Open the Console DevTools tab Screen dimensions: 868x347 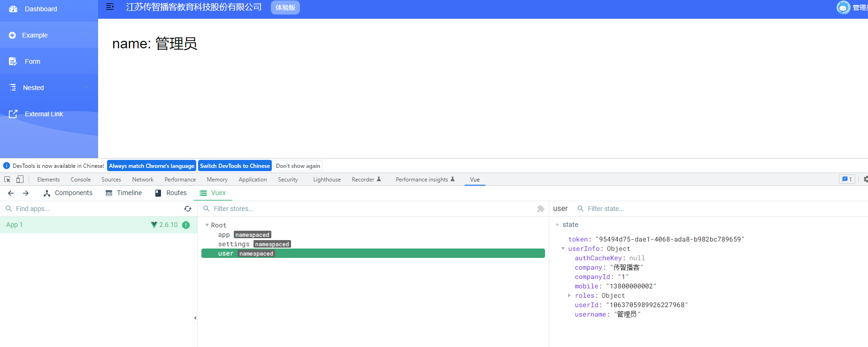pos(81,180)
